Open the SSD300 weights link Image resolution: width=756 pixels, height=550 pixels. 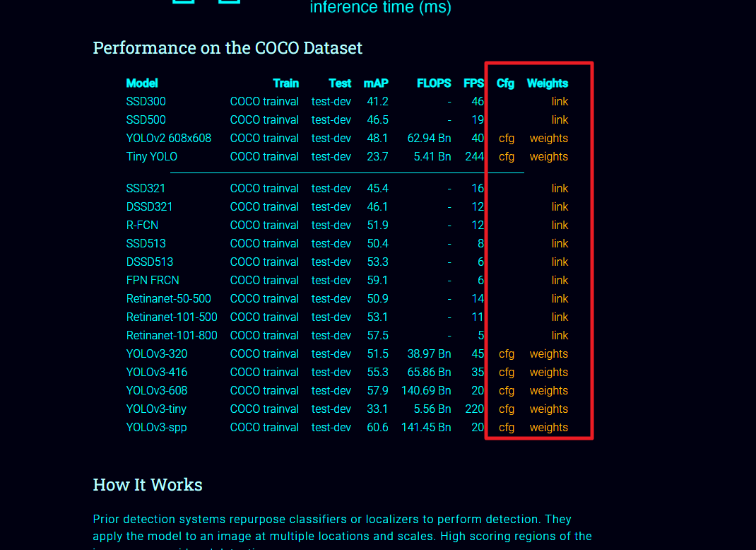pyautogui.click(x=560, y=102)
